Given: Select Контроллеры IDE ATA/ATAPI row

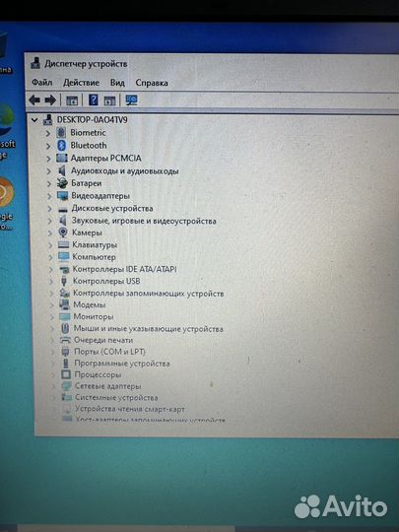Looking at the screenshot, I should [x=125, y=269].
